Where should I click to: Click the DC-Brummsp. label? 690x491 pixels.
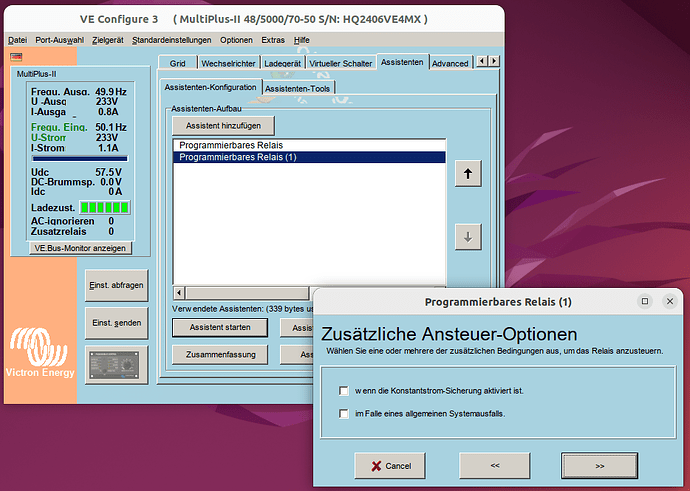click(63, 182)
